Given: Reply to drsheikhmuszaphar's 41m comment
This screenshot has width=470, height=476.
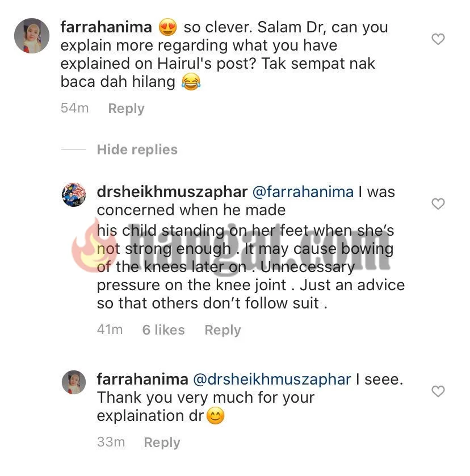Looking at the screenshot, I should [223, 330].
